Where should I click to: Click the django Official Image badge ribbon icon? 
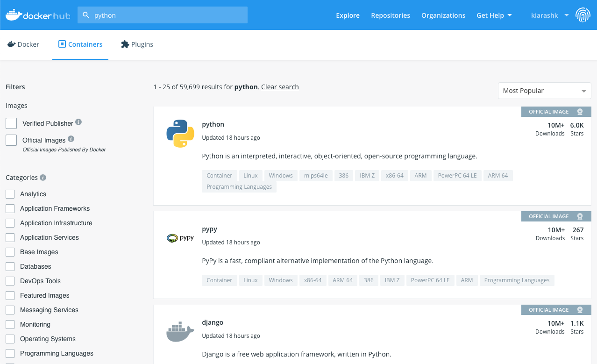point(580,310)
